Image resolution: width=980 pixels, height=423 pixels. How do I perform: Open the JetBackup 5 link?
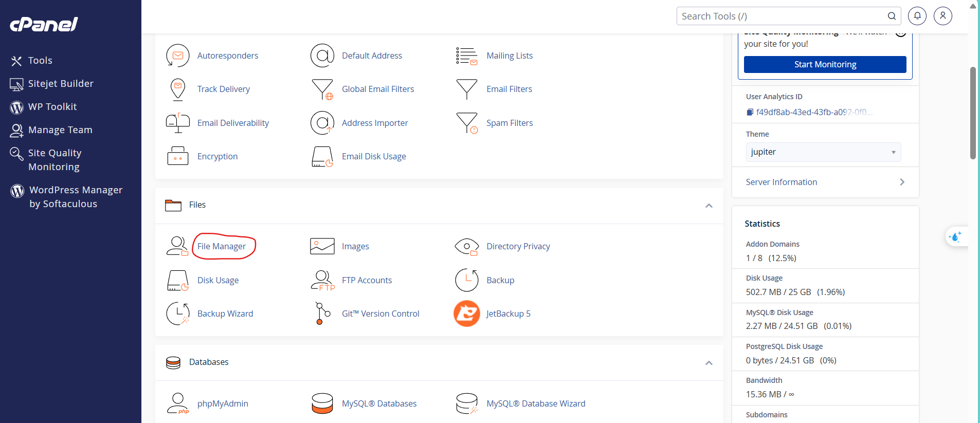click(x=509, y=314)
